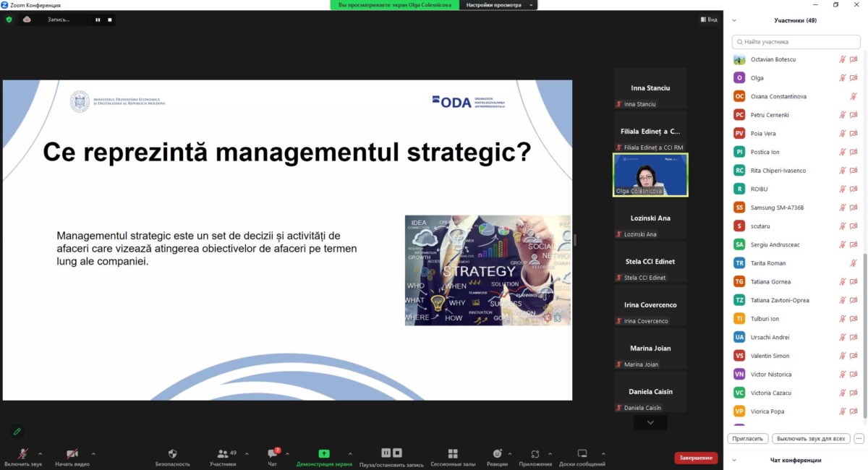Select Lozinski Ana video tile
Screen dimensions: 868x470
coord(650,218)
